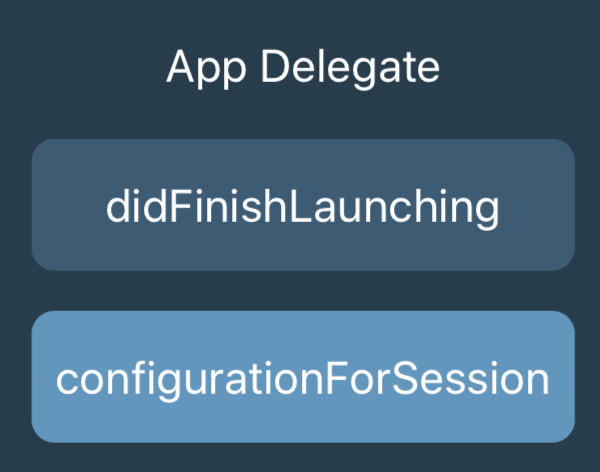Image resolution: width=600 pixels, height=472 pixels.
Task: Select the darker didFinishLaunching rounded rectangle
Action: tap(303, 205)
